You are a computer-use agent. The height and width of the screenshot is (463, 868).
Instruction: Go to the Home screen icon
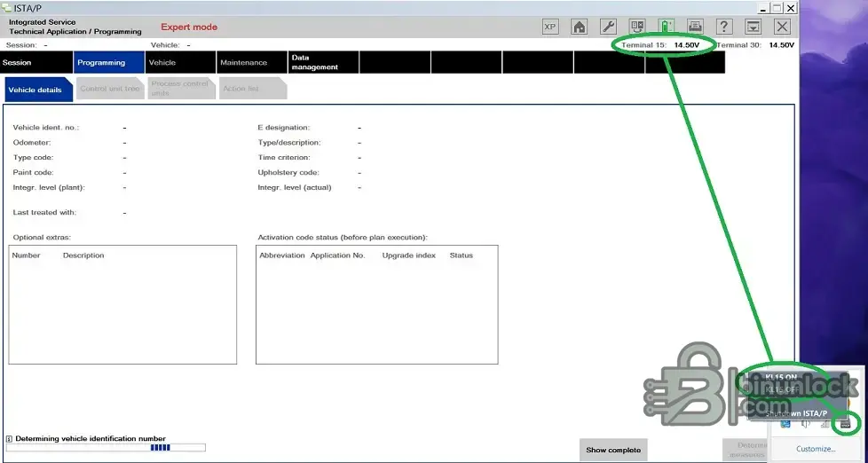click(579, 27)
